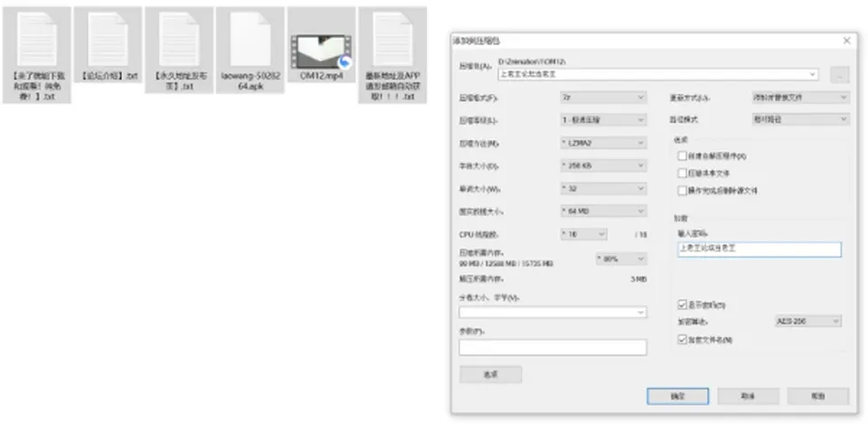Click into the parameters (参数) input field
The height and width of the screenshot is (424, 868).
[552, 347]
